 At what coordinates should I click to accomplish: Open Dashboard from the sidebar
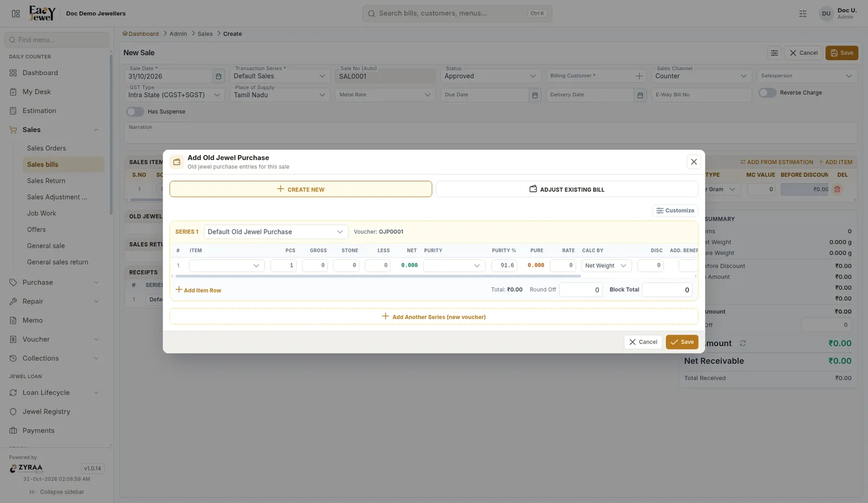[x=57, y=73]
